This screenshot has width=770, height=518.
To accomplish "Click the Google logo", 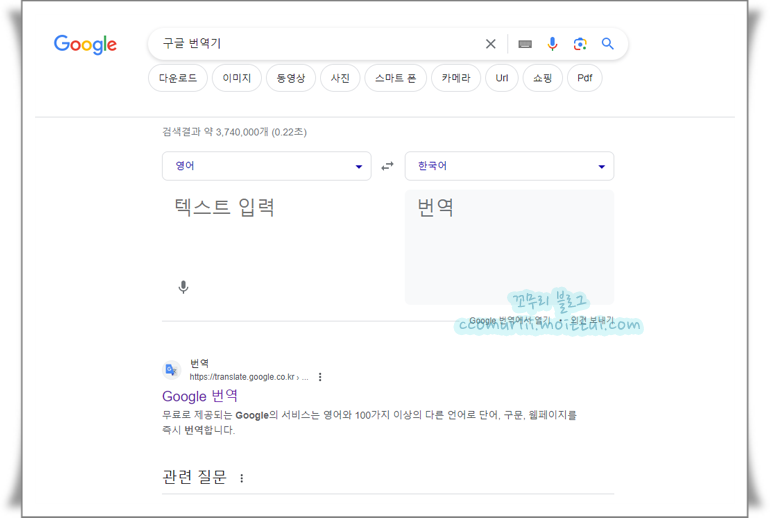I will click(x=85, y=44).
